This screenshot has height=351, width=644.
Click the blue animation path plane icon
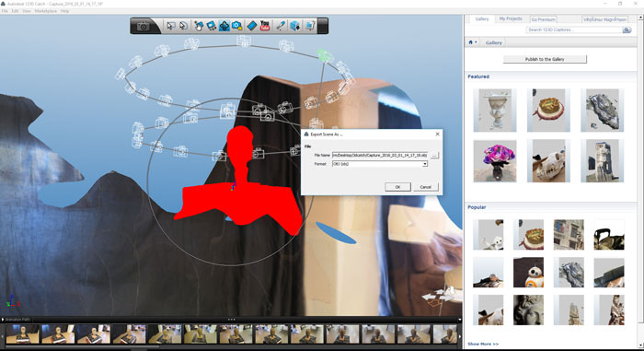pos(252,26)
